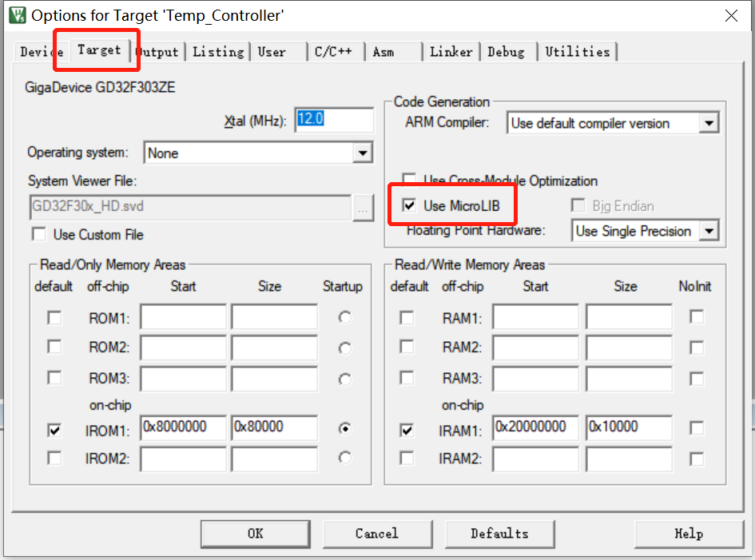
Task: Enable NoInit for IRAM1
Action: 696,429
